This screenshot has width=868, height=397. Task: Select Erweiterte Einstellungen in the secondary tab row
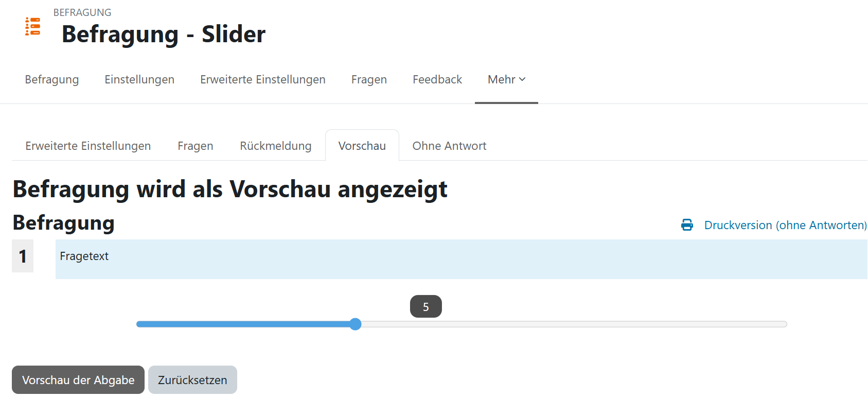[x=88, y=146]
